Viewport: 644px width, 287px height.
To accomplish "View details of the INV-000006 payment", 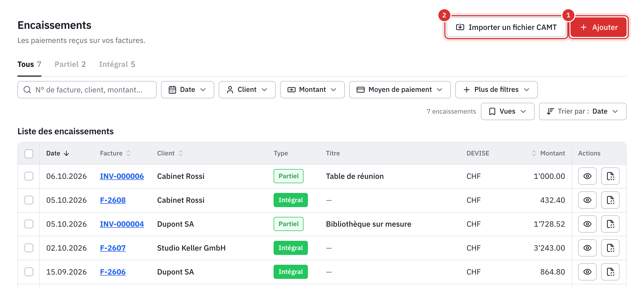I will click(x=587, y=176).
